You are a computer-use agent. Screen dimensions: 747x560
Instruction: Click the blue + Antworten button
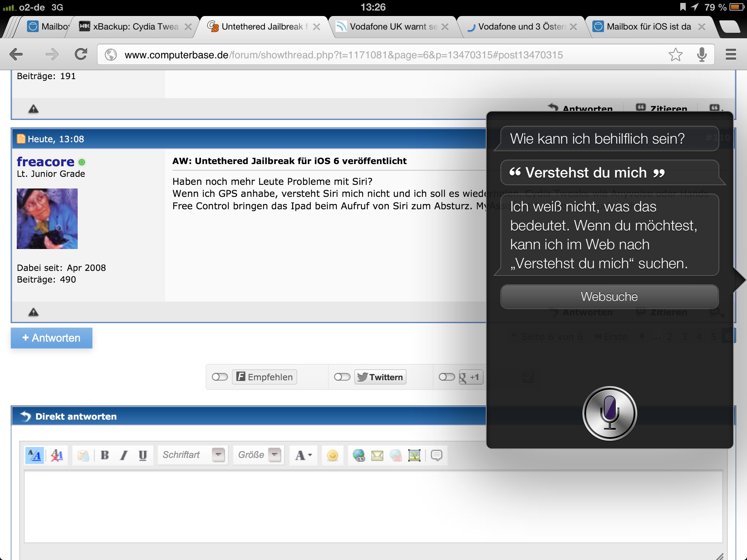[x=51, y=338]
